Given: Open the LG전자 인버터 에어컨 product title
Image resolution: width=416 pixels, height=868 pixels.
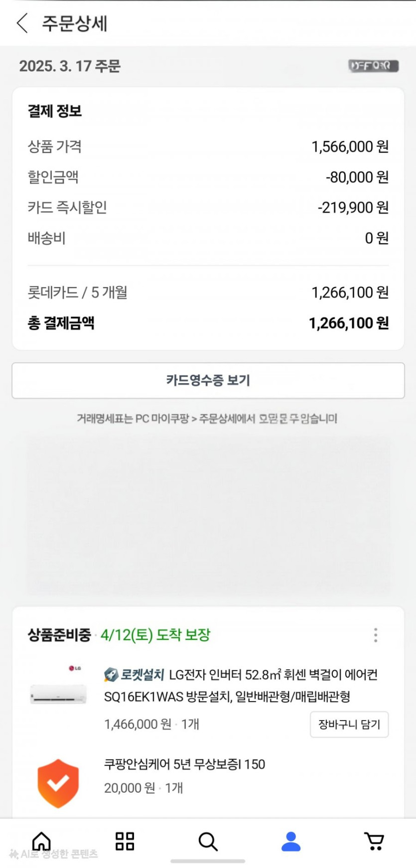Looking at the screenshot, I should point(241,685).
